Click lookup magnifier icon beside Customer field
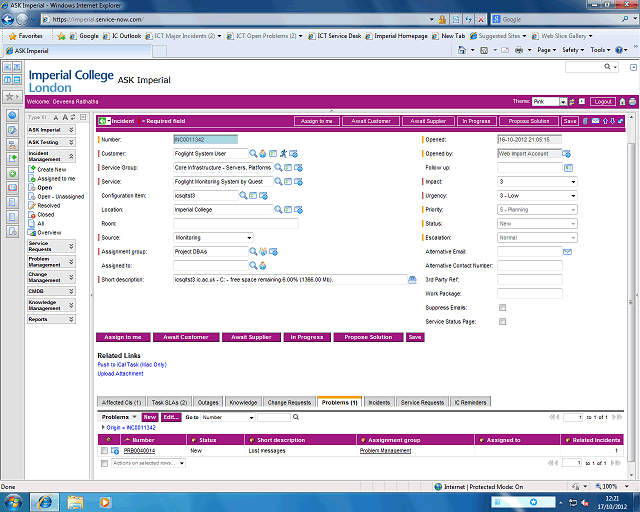Viewport: 640px width, 512px height. (x=253, y=154)
